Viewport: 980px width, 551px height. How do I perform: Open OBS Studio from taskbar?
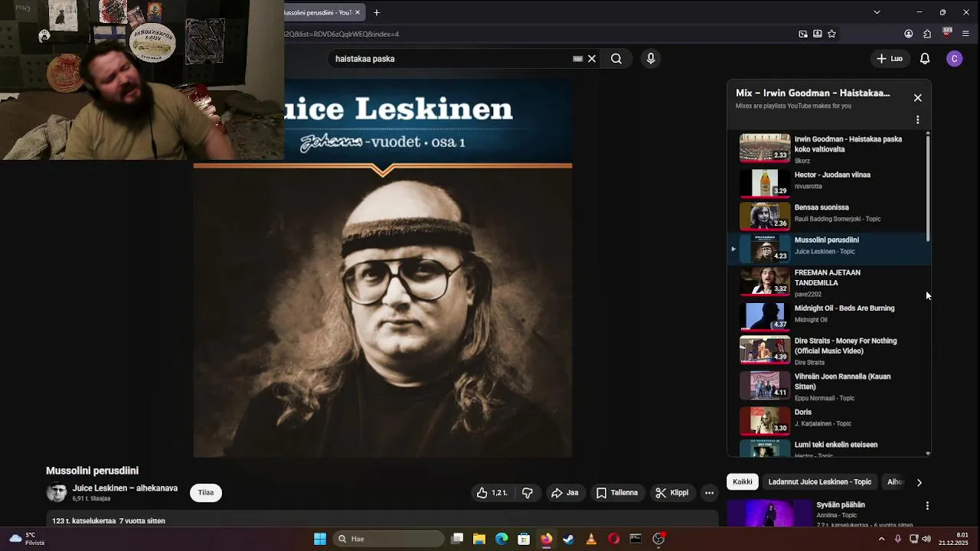(658, 539)
